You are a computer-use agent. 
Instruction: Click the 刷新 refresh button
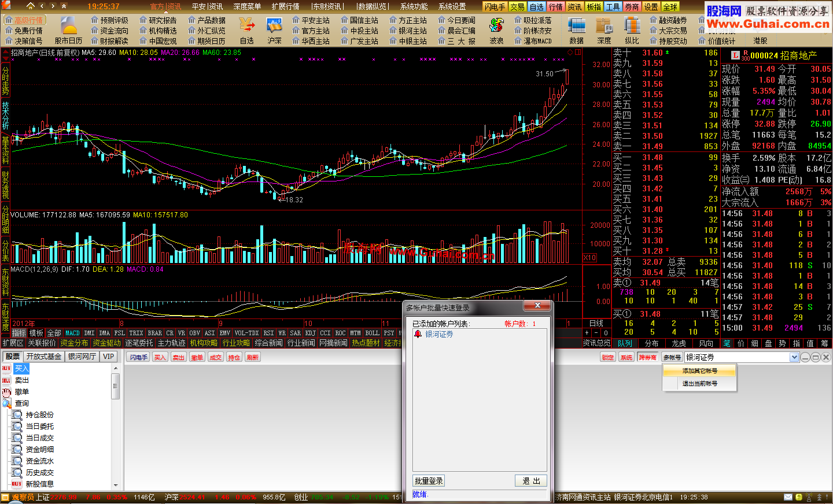(253, 357)
